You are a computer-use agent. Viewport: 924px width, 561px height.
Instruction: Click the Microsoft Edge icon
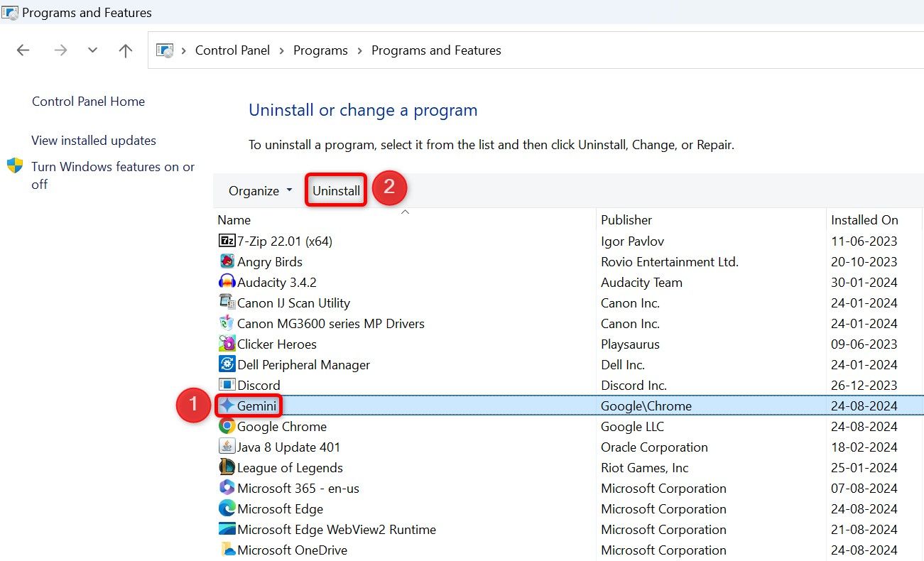coord(226,508)
